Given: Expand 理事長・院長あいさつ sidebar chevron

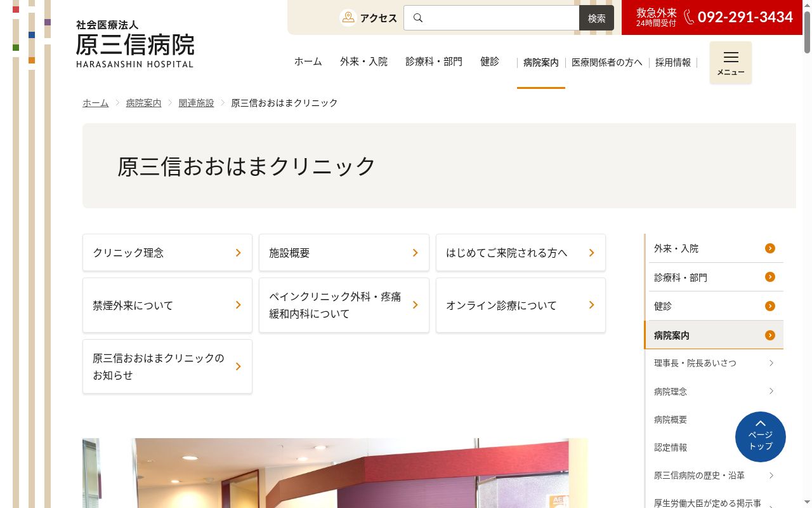Looking at the screenshot, I should click(771, 363).
